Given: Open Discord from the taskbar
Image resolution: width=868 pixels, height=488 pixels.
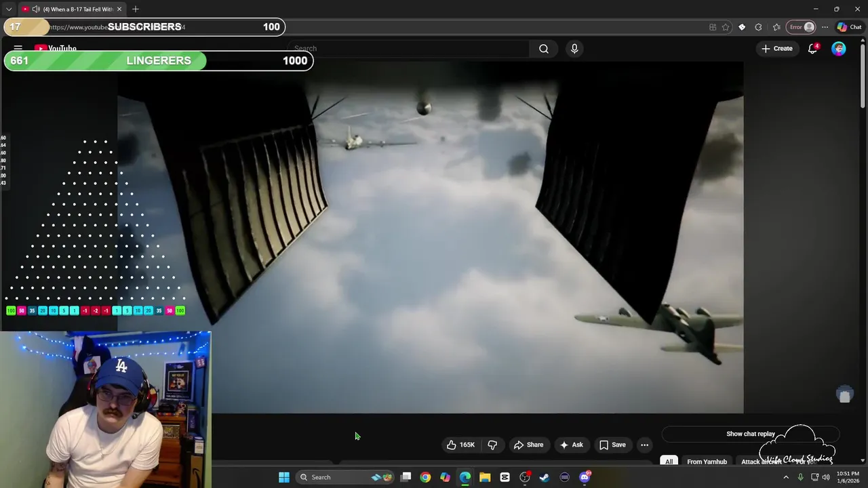Looking at the screenshot, I should pos(585,477).
